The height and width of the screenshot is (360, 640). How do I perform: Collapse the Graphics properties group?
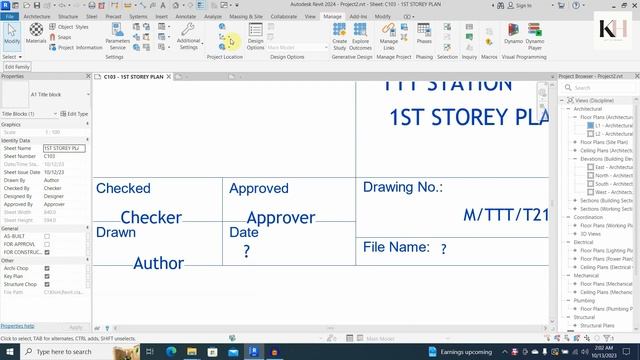87,124
